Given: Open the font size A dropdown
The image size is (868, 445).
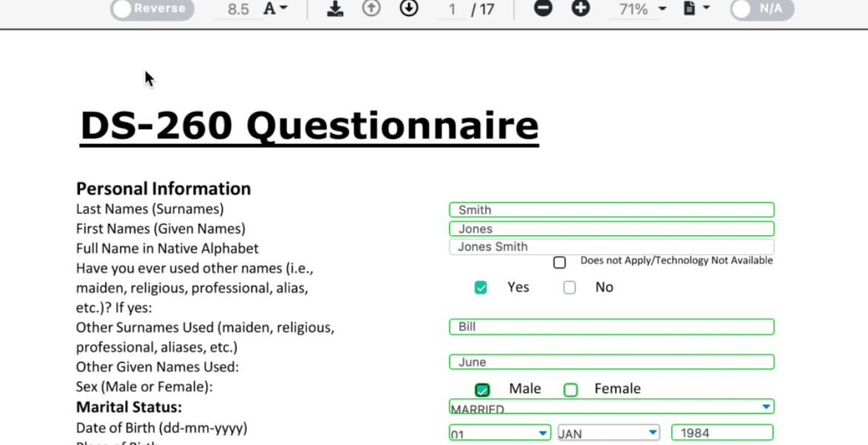Looking at the screenshot, I should (x=275, y=9).
